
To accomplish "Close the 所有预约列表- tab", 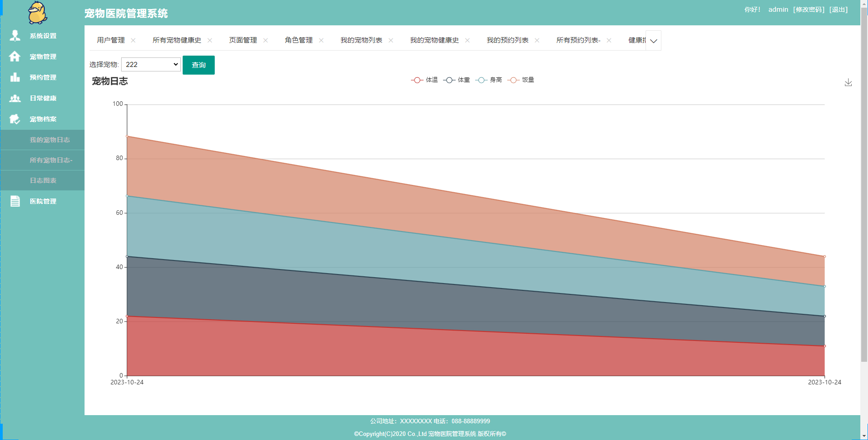I will pyautogui.click(x=609, y=40).
